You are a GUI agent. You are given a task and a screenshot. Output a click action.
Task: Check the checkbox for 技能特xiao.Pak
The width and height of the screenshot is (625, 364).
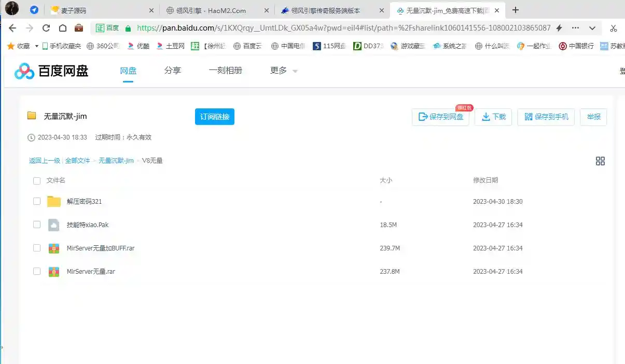[x=37, y=225]
